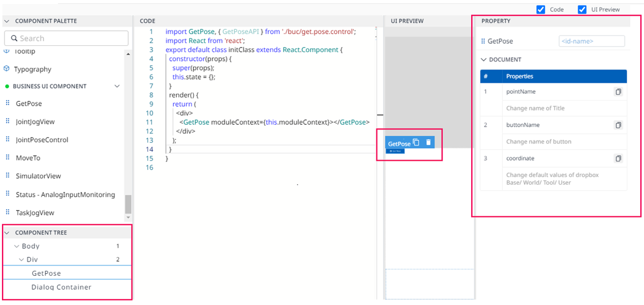Click drag handle next to TaskJogView
Image resolution: width=644 pixels, height=305 pixels.
coord(7,212)
